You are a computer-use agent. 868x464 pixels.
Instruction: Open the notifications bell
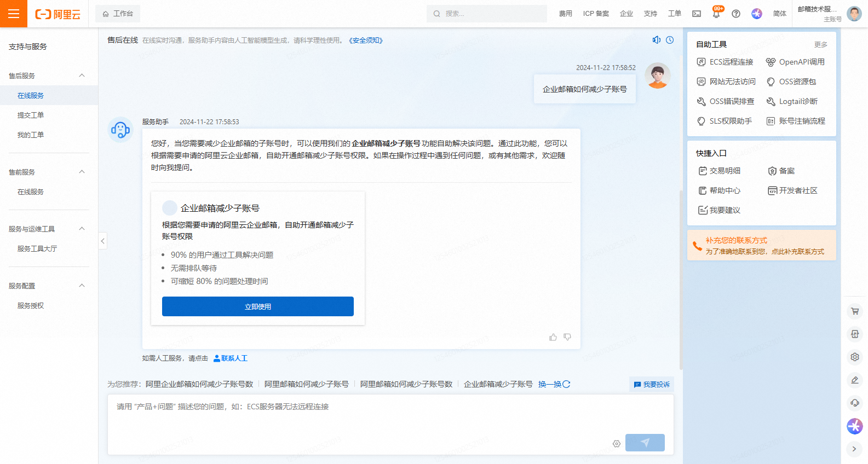tap(716, 14)
